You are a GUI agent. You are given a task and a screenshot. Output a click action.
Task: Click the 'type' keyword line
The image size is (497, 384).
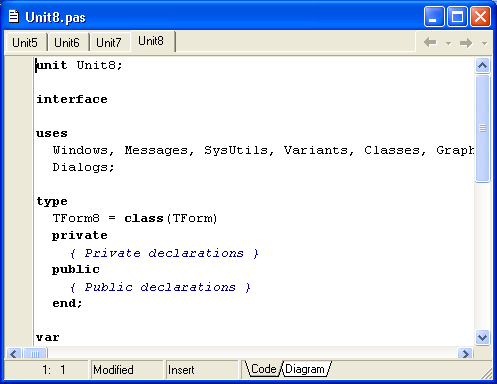pyautogui.click(x=52, y=201)
